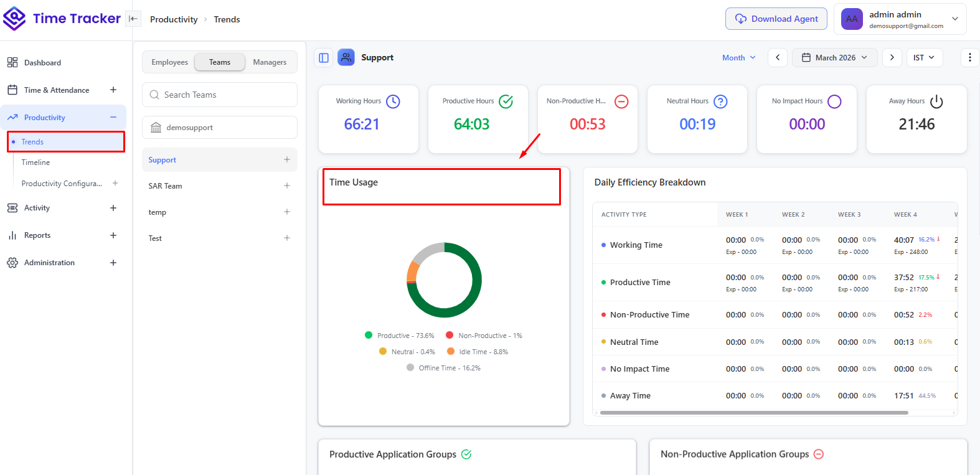Click the Support team avatar icon
Image resolution: width=980 pixels, height=475 pixels.
pos(346,57)
